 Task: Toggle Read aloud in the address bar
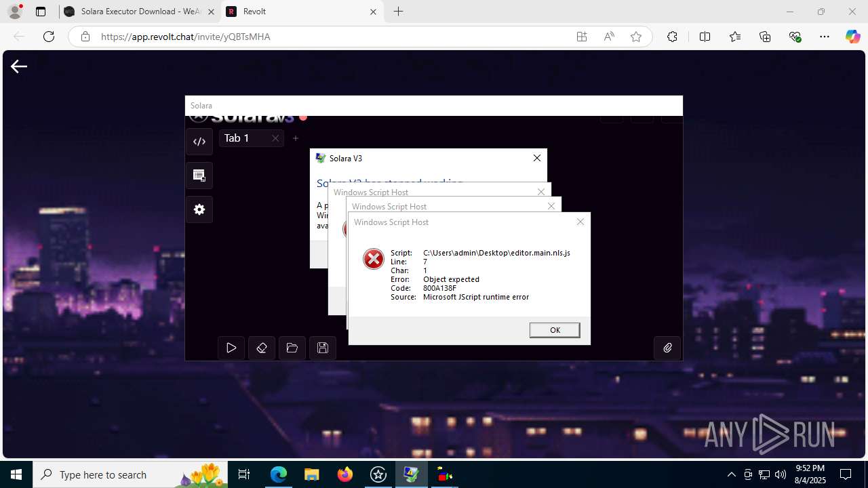pos(609,37)
